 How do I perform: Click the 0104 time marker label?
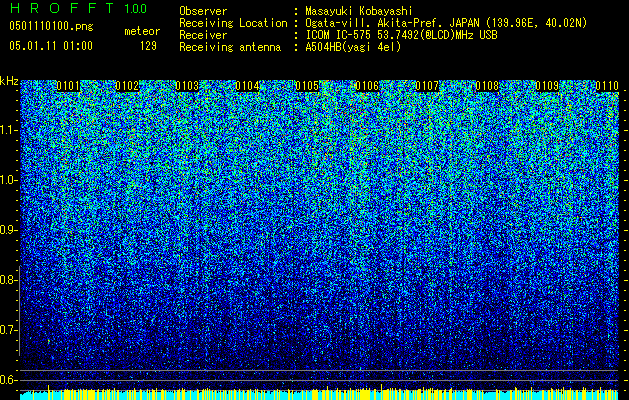click(x=247, y=86)
